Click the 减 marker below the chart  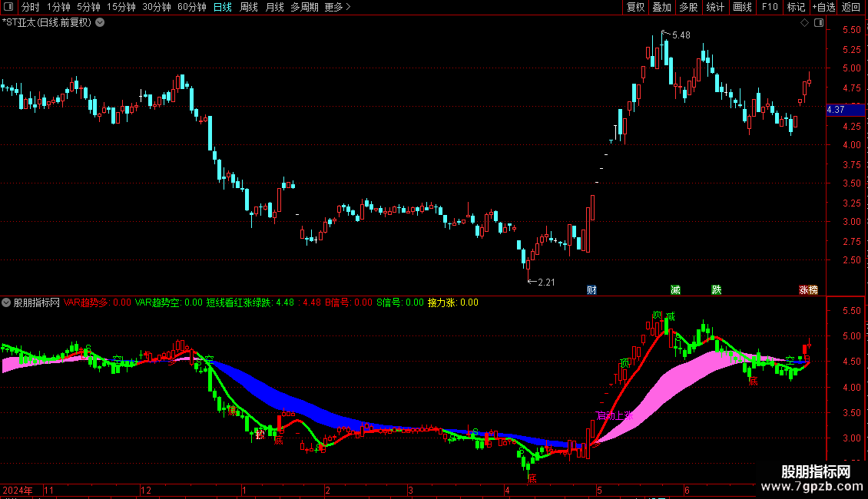click(675, 290)
